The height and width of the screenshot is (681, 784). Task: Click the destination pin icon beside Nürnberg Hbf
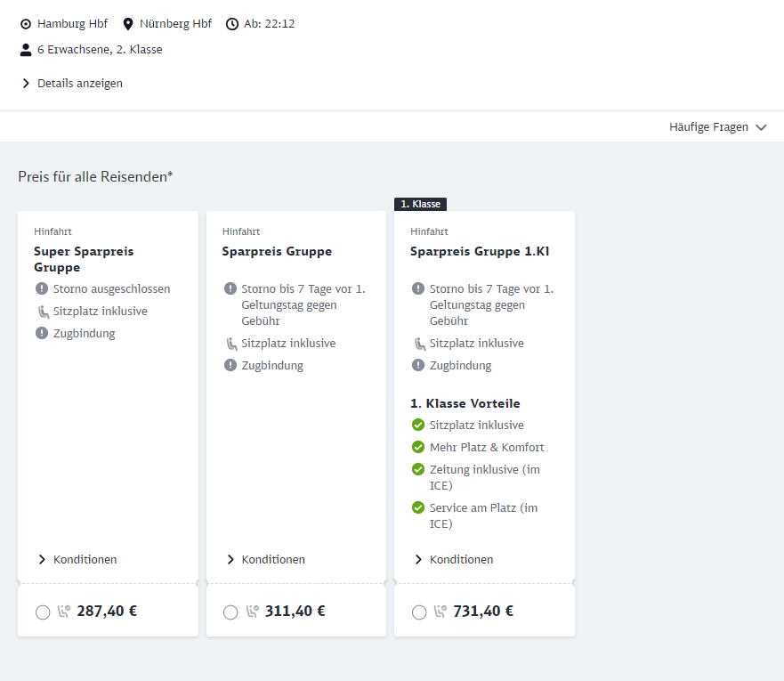click(128, 24)
